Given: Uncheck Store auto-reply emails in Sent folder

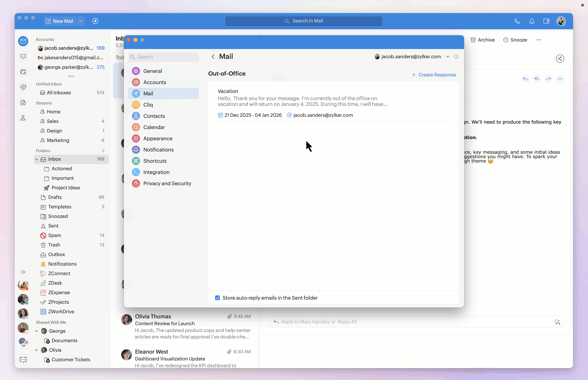Looking at the screenshot, I should [x=217, y=298].
